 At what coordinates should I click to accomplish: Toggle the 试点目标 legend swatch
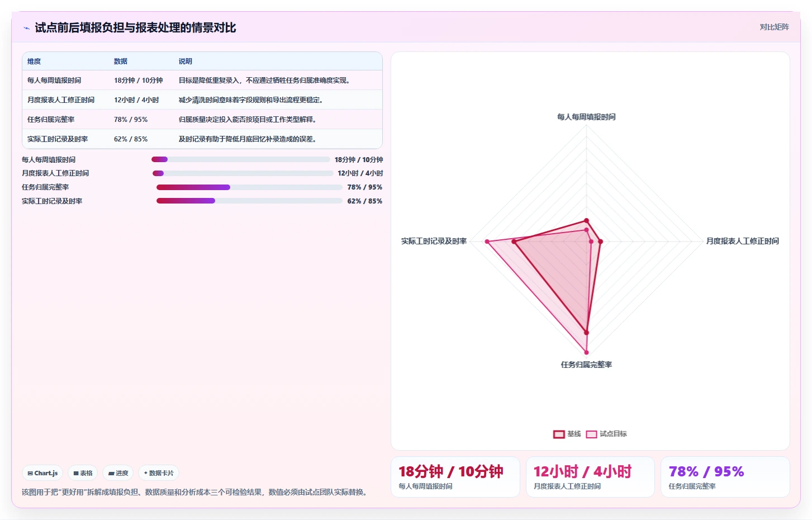(x=591, y=434)
